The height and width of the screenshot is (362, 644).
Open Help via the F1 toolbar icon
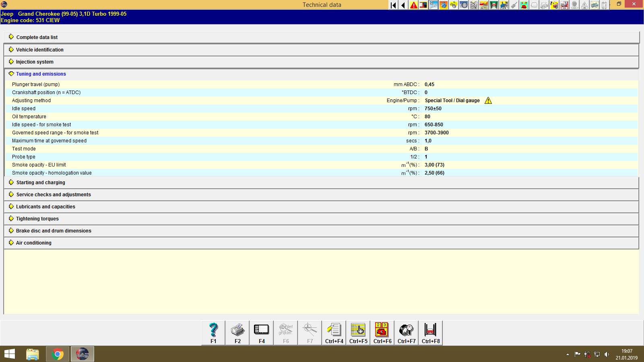(213, 332)
